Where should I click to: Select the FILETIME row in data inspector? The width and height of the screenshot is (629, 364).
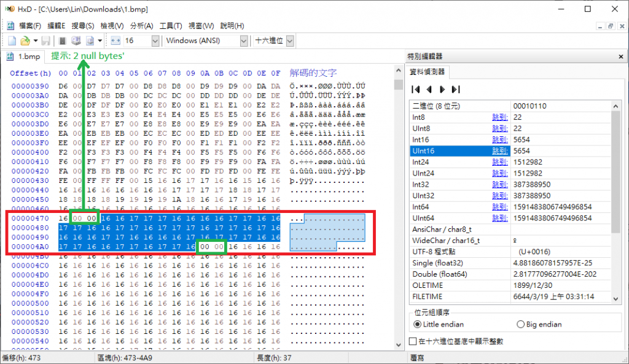pos(510,296)
